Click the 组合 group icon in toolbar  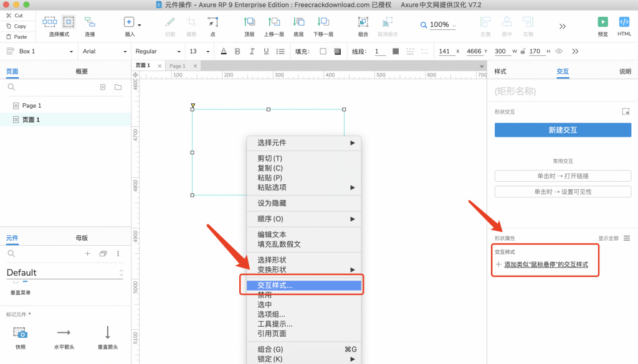pyautogui.click(x=363, y=22)
